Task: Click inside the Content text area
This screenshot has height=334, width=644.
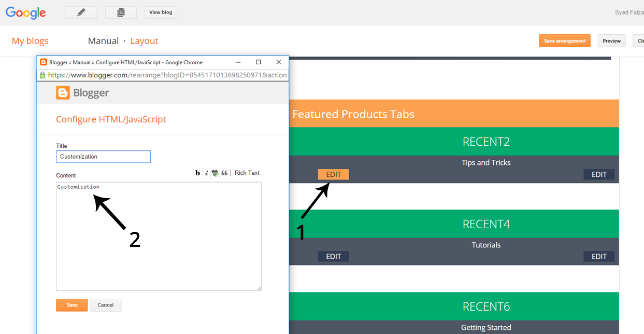Action: point(159,236)
